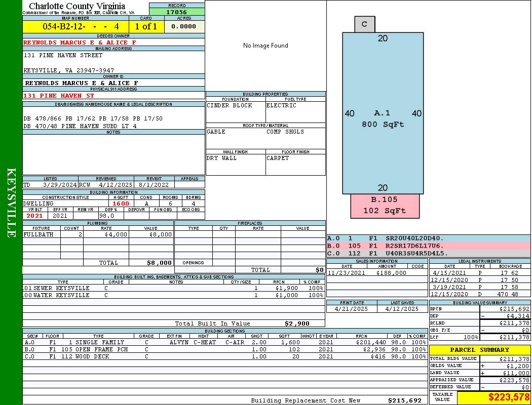Click the green record number 17056 field
Viewport: 532px width, 405px height.
(x=177, y=12)
